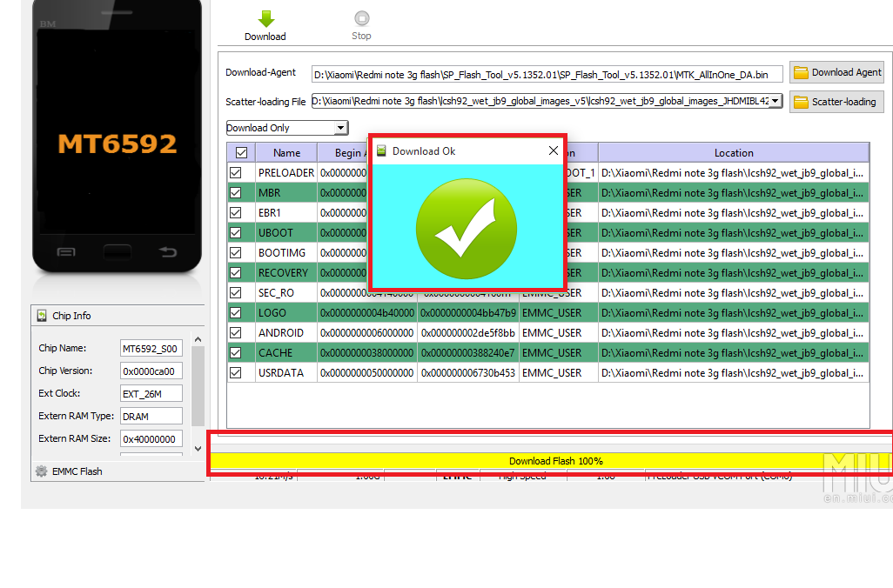Click the Download Ok dialog title icon
The height and width of the screenshot is (588, 893).
point(381,150)
